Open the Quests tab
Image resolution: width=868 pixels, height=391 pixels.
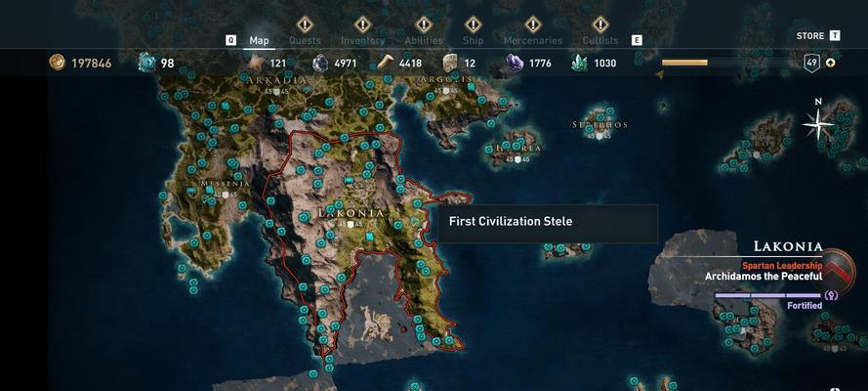coord(305,40)
